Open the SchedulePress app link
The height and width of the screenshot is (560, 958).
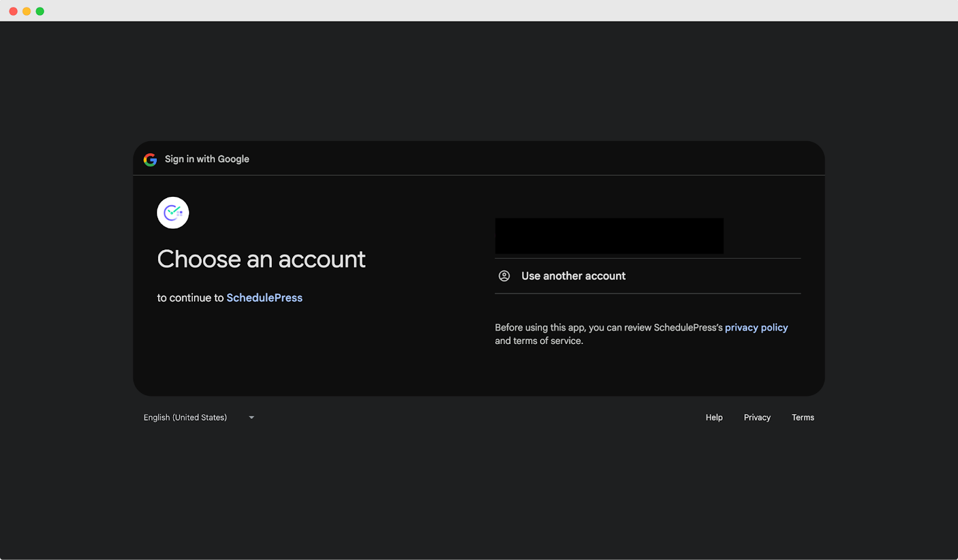pyautogui.click(x=265, y=297)
